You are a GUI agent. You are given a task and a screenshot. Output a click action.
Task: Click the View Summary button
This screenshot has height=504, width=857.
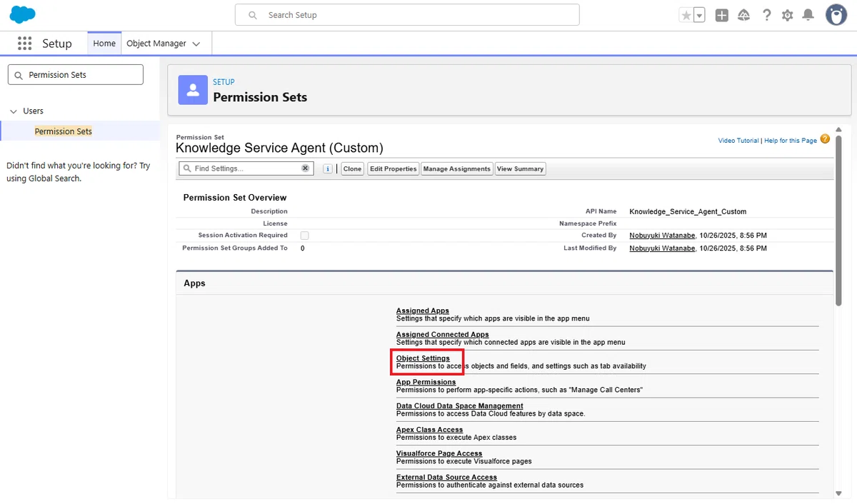click(x=520, y=168)
